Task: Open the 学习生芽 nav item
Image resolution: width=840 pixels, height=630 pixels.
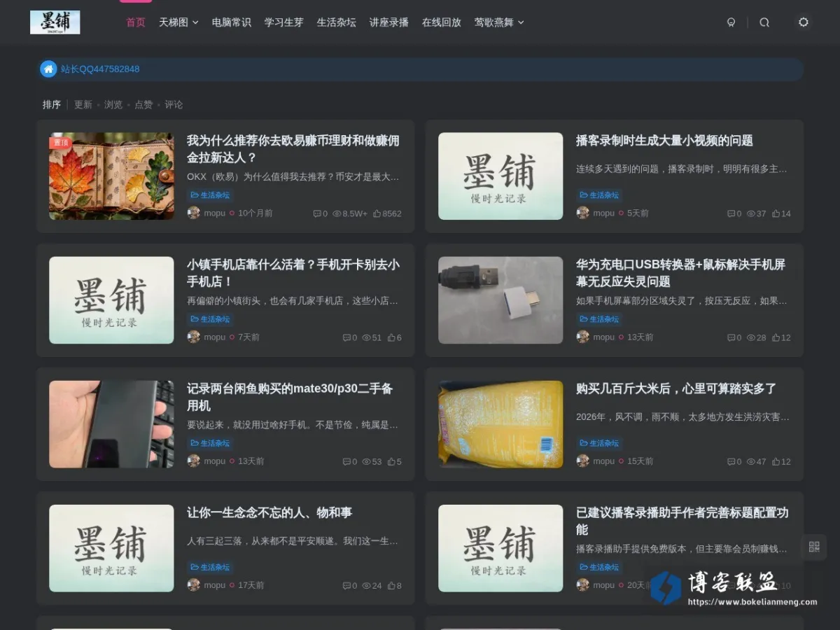Action: pyautogui.click(x=284, y=22)
